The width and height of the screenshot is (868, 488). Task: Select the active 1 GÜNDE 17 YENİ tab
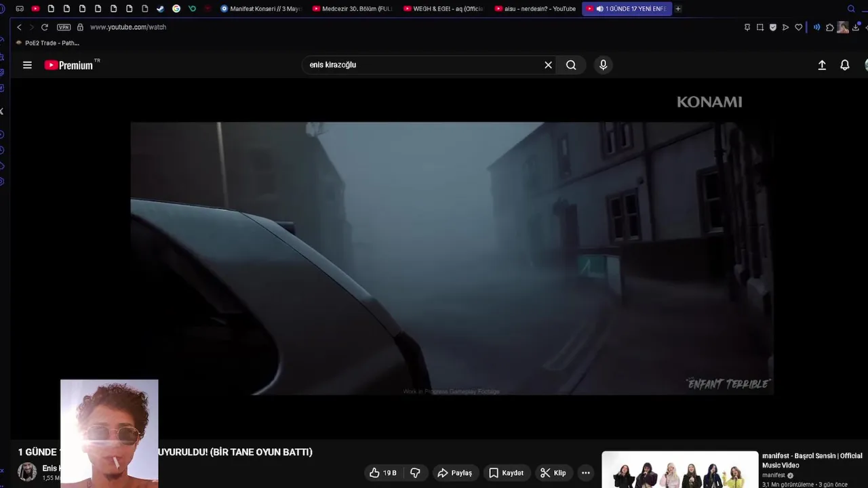[x=627, y=9]
